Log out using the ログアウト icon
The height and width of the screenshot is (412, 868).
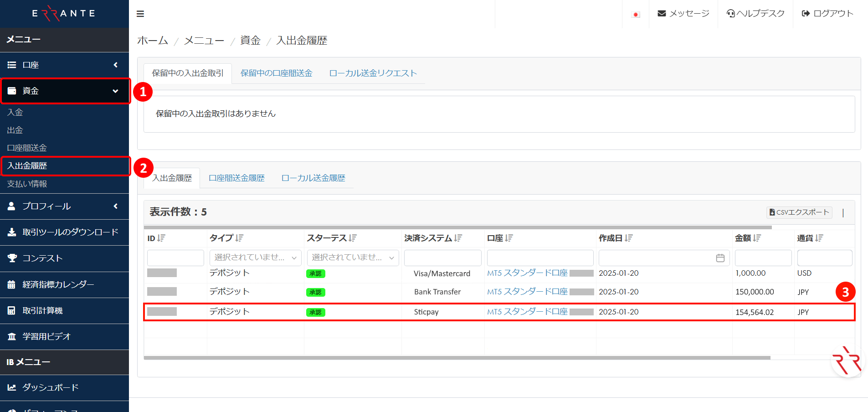pos(806,13)
